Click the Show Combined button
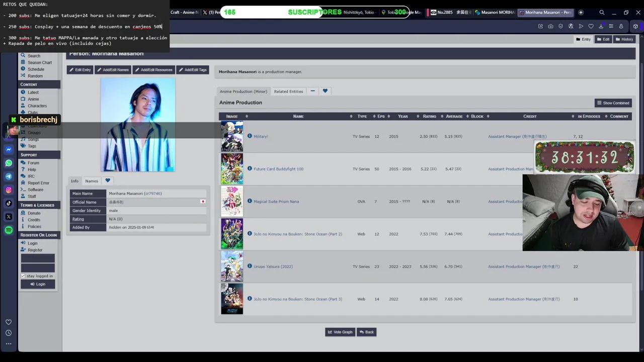The width and height of the screenshot is (644, 362). click(613, 103)
